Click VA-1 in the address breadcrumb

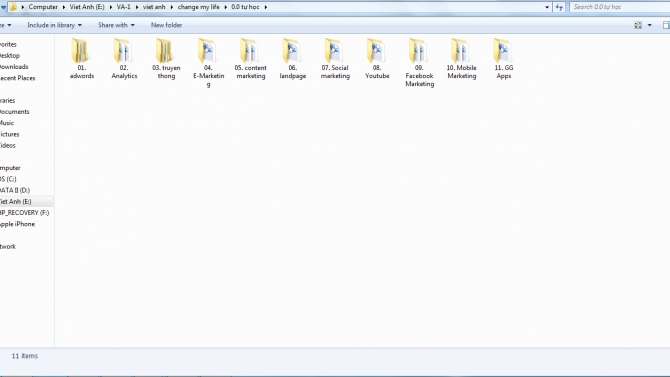pos(123,7)
